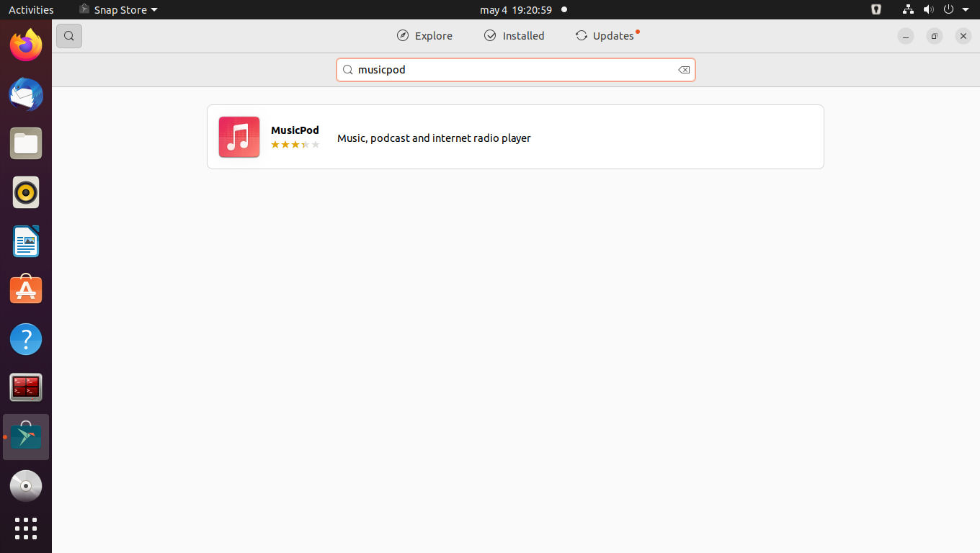Open LibreOffice Writer from the dock

pos(26,241)
